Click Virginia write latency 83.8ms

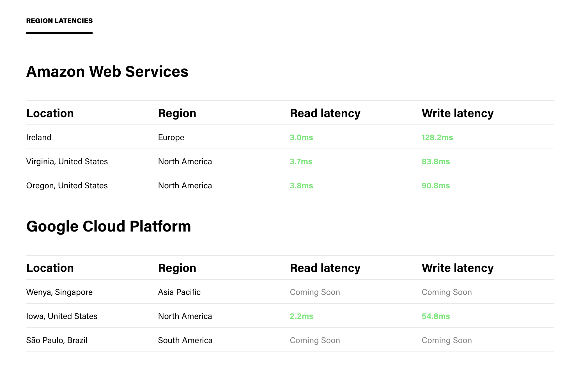[436, 161]
